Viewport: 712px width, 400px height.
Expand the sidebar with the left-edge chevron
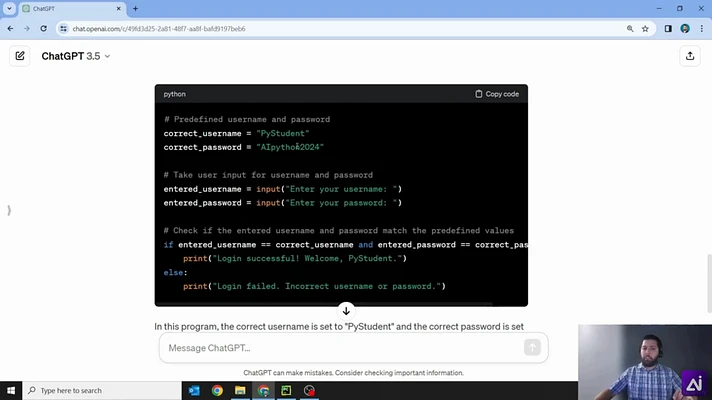click(9, 210)
